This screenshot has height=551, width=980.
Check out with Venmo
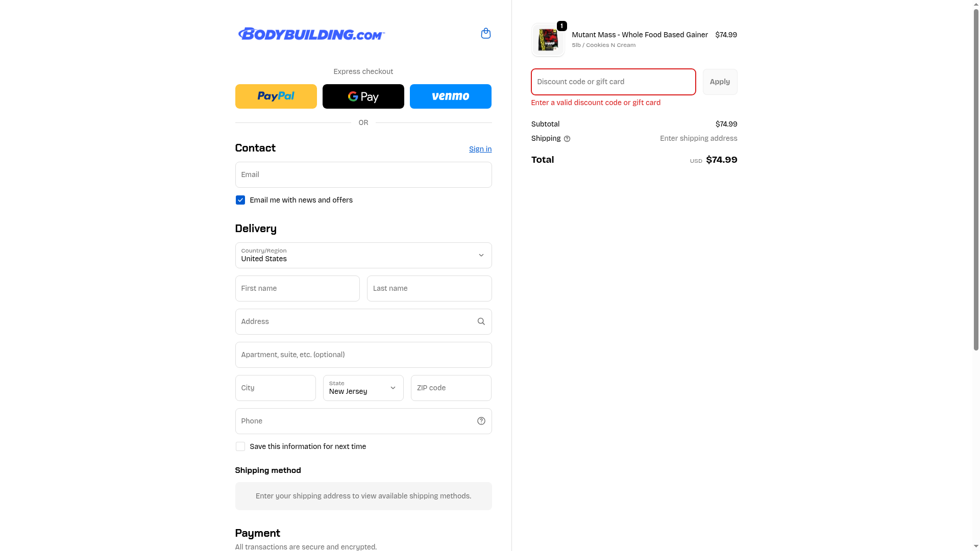(450, 96)
